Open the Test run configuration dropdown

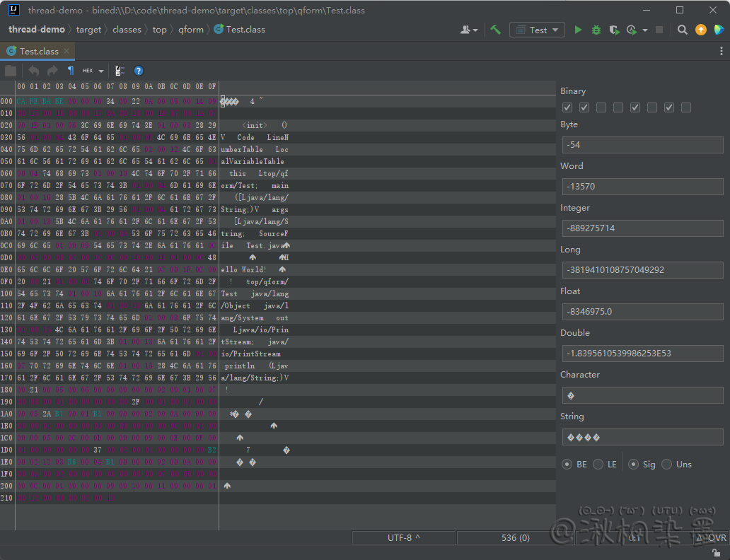(537, 30)
